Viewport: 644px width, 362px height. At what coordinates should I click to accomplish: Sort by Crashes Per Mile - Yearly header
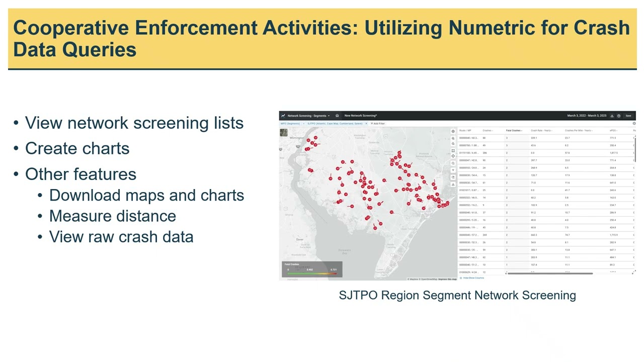579,131
